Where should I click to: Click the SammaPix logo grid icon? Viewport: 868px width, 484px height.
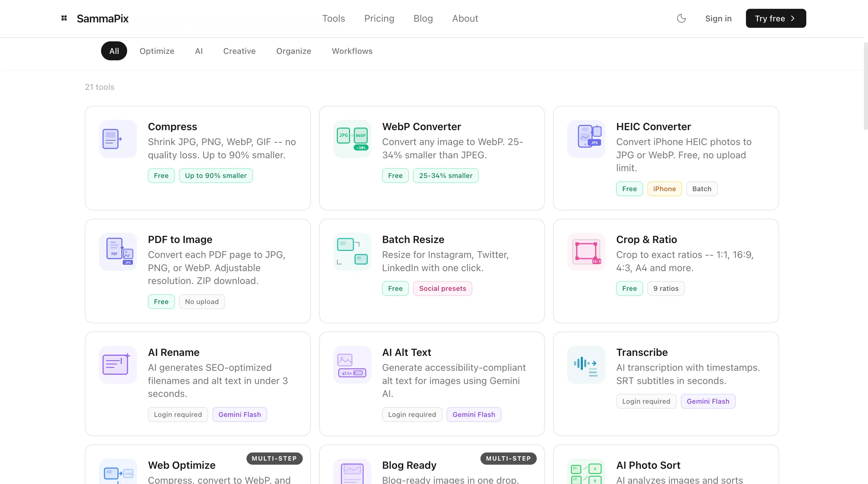(64, 18)
